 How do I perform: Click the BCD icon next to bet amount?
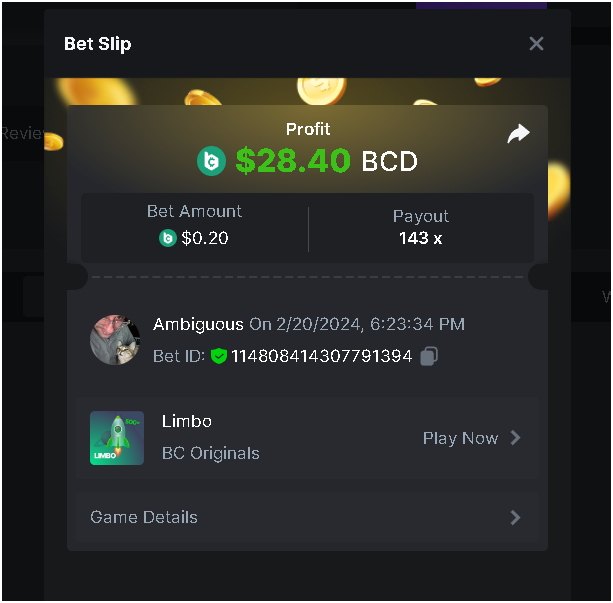[x=168, y=238]
